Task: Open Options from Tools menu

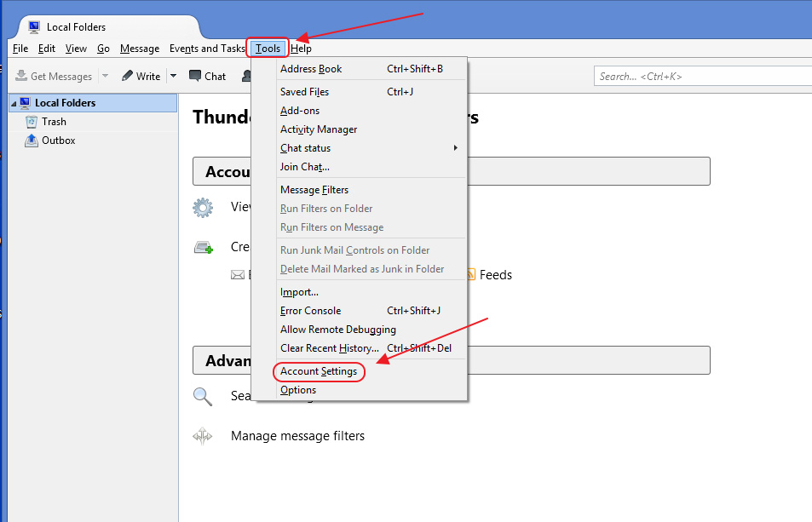Action: pos(371,389)
